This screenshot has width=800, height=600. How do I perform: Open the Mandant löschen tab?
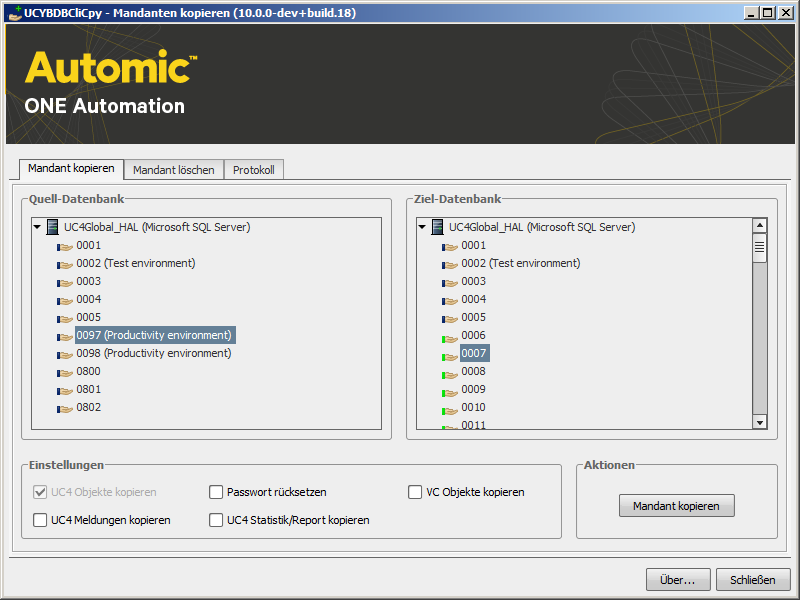pyautogui.click(x=173, y=170)
